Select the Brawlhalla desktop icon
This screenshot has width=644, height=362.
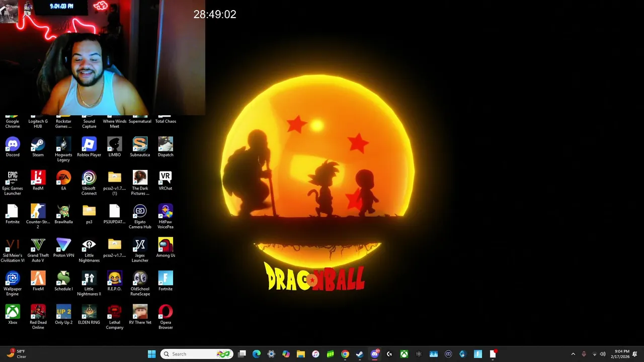click(63, 214)
